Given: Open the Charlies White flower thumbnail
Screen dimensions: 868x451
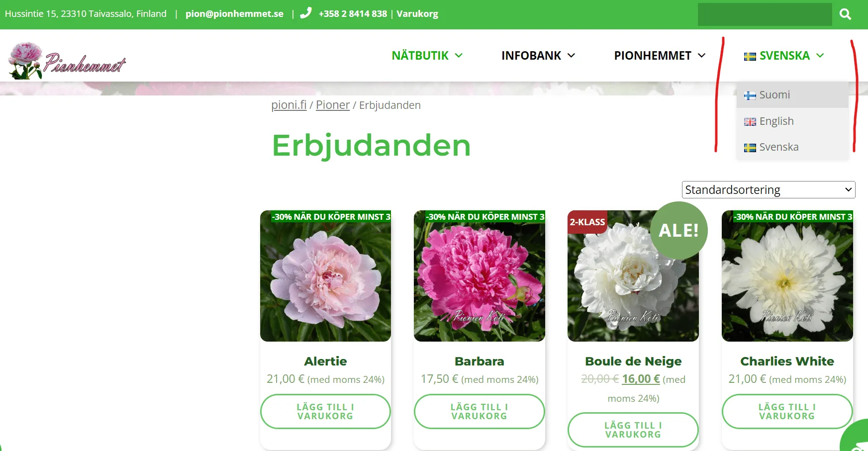Looking at the screenshot, I should (787, 276).
